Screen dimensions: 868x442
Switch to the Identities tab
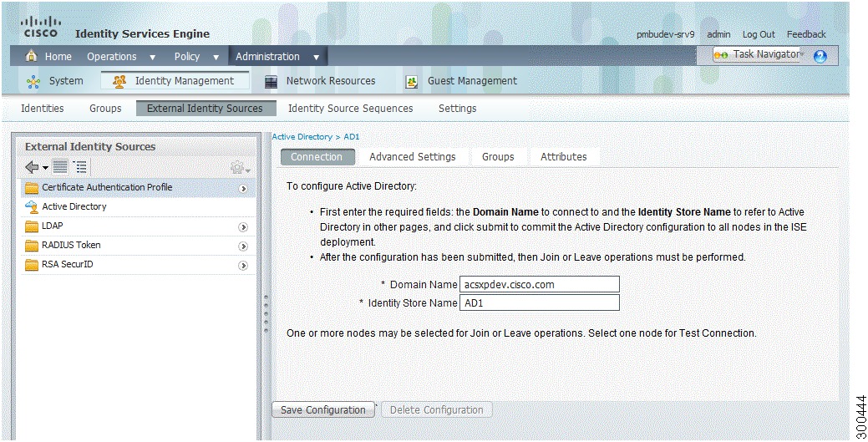[42, 109]
